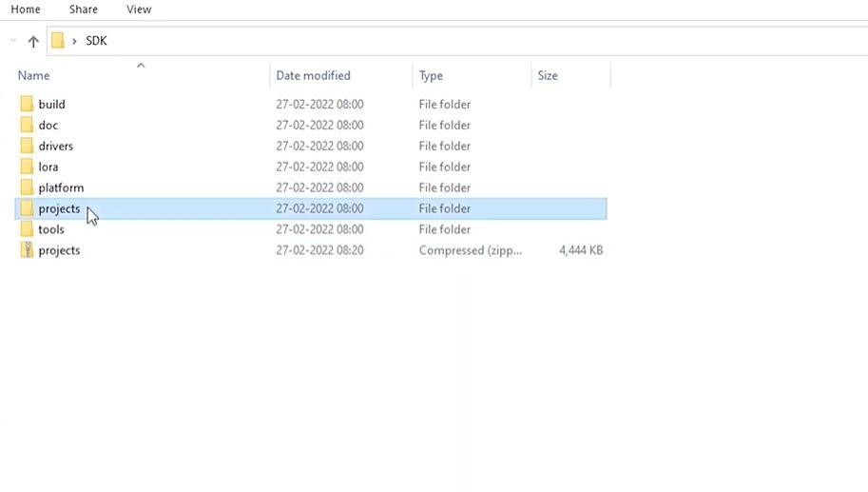Image resolution: width=868 pixels, height=492 pixels.
Task: Click the date cell of the lora row
Action: 320,167
